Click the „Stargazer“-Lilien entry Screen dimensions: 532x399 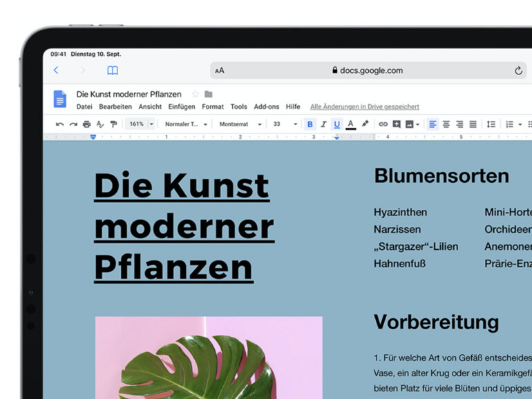point(416,246)
